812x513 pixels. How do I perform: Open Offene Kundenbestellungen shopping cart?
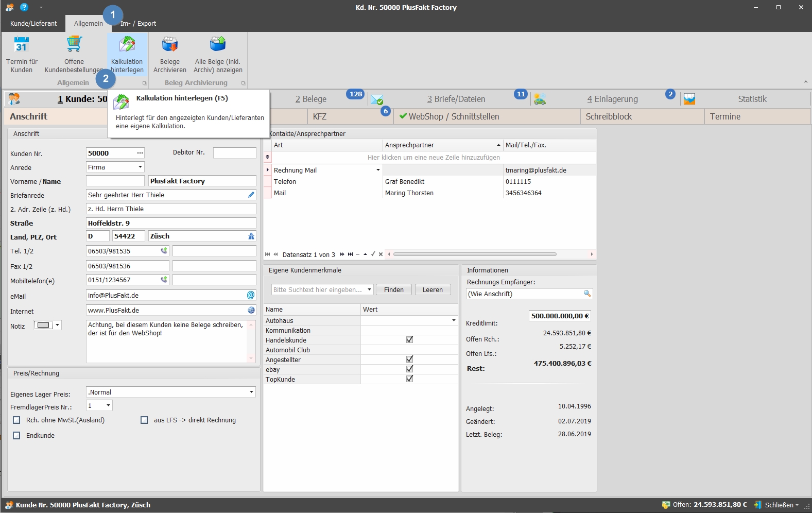click(x=74, y=55)
